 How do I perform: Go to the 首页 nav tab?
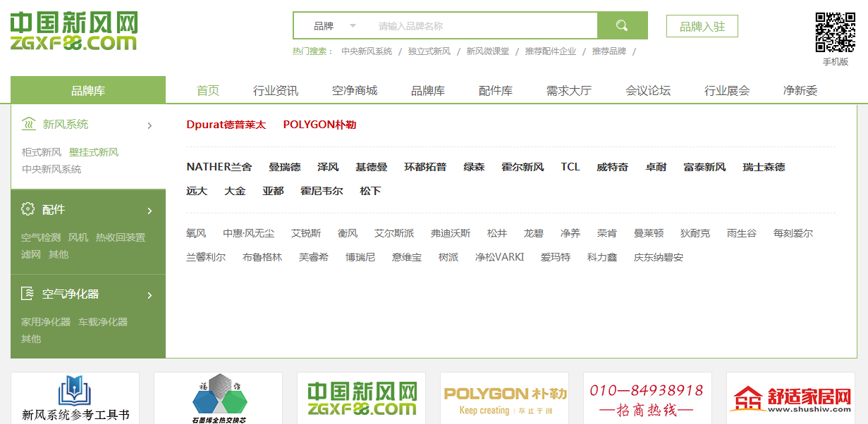(208, 90)
